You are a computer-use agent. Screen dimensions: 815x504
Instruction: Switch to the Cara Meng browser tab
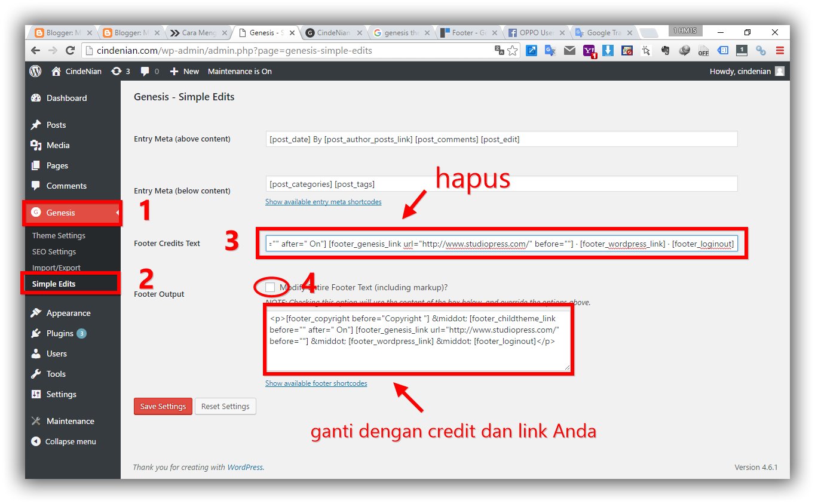tap(197, 33)
